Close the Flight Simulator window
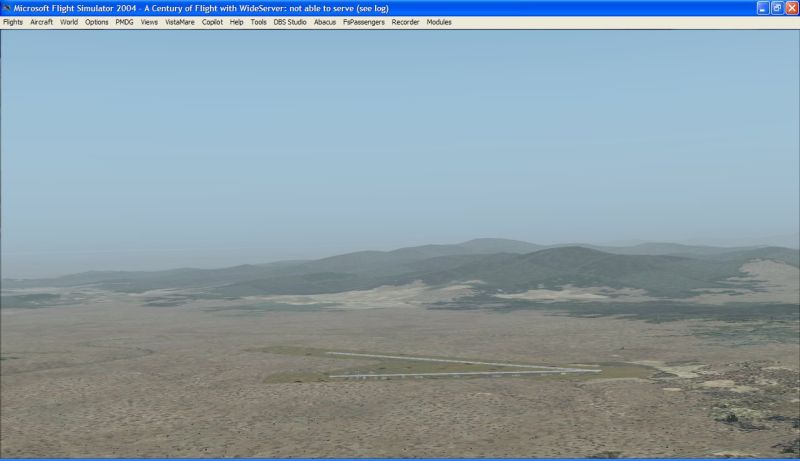The height and width of the screenshot is (461, 800). pos(791,8)
